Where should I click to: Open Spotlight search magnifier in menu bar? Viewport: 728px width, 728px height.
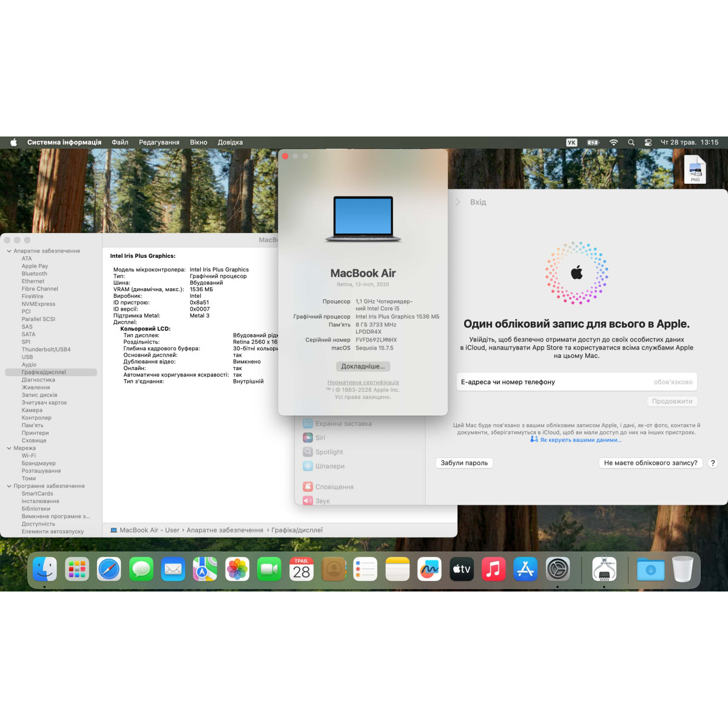point(631,143)
